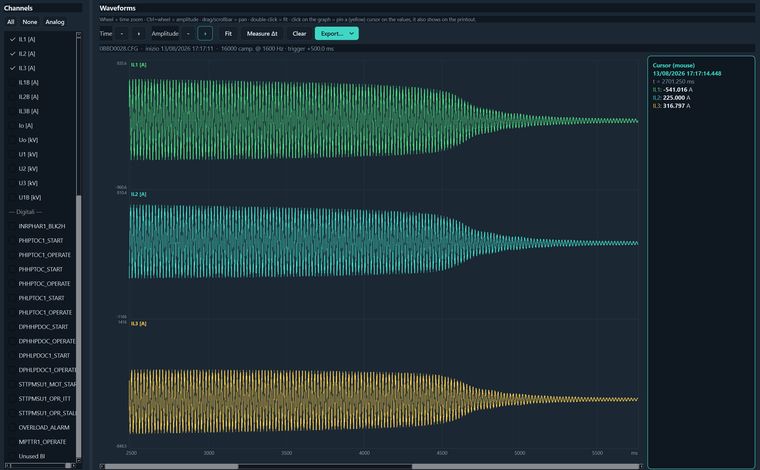760x470 pixels.
Task: Zoom out time with minus button
Action: coord(122,33)
